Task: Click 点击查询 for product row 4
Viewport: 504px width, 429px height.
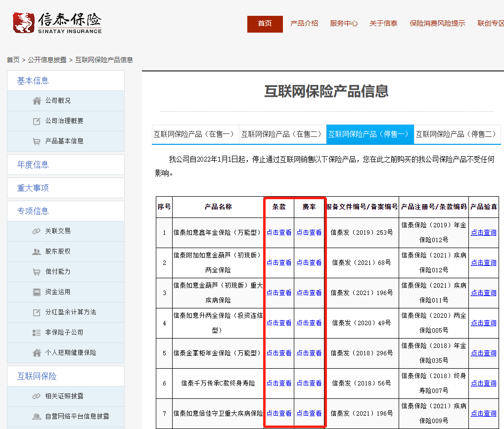Action: [x=483, y=323]
